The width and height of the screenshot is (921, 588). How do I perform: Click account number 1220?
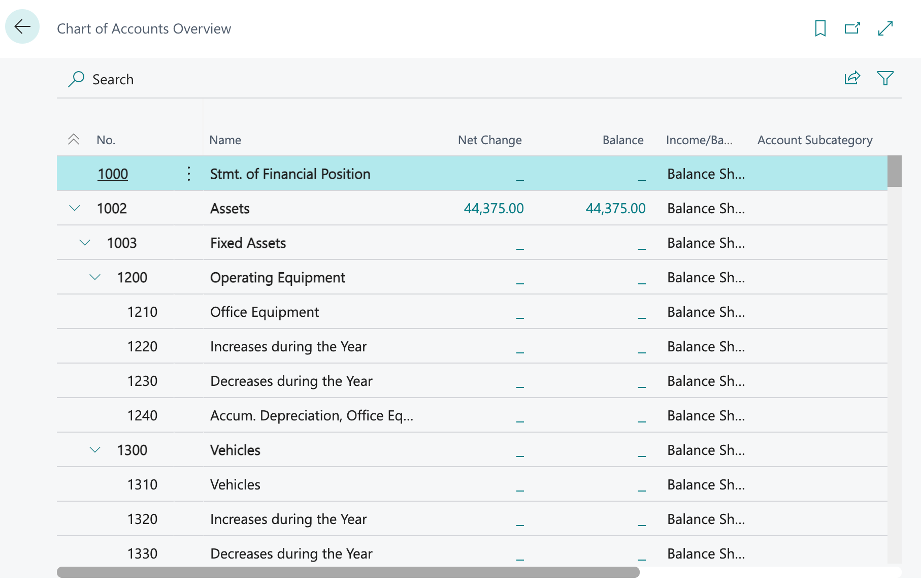(x=142, y=346)
